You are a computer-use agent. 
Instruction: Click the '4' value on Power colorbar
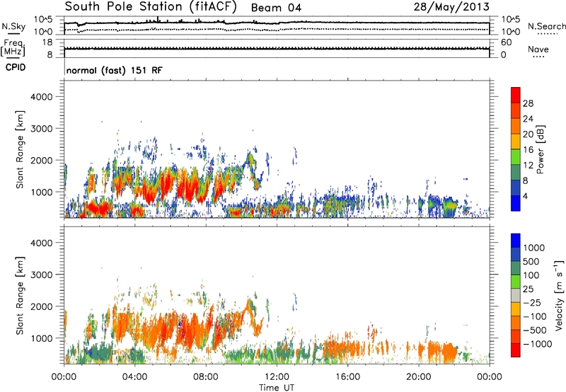pos(526,196)
